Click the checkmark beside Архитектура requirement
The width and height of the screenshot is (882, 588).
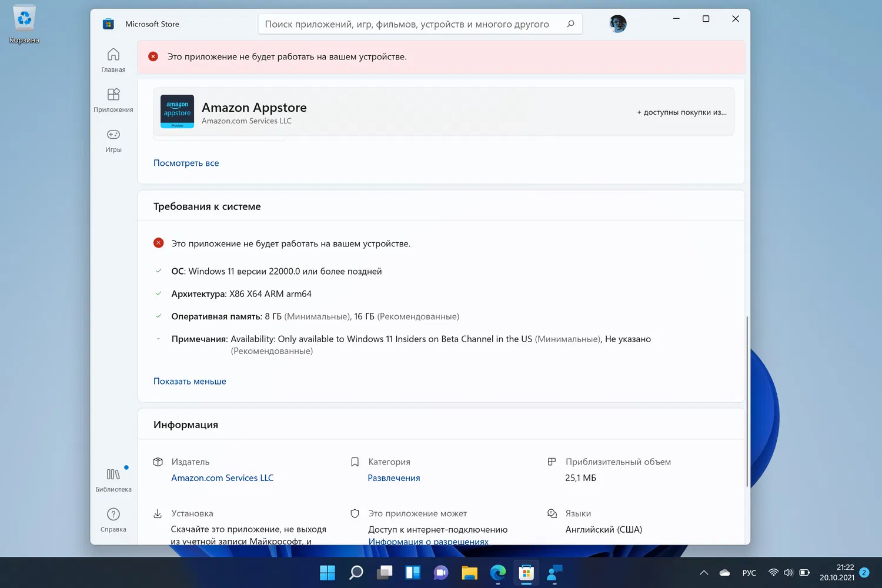click(158, 293)
